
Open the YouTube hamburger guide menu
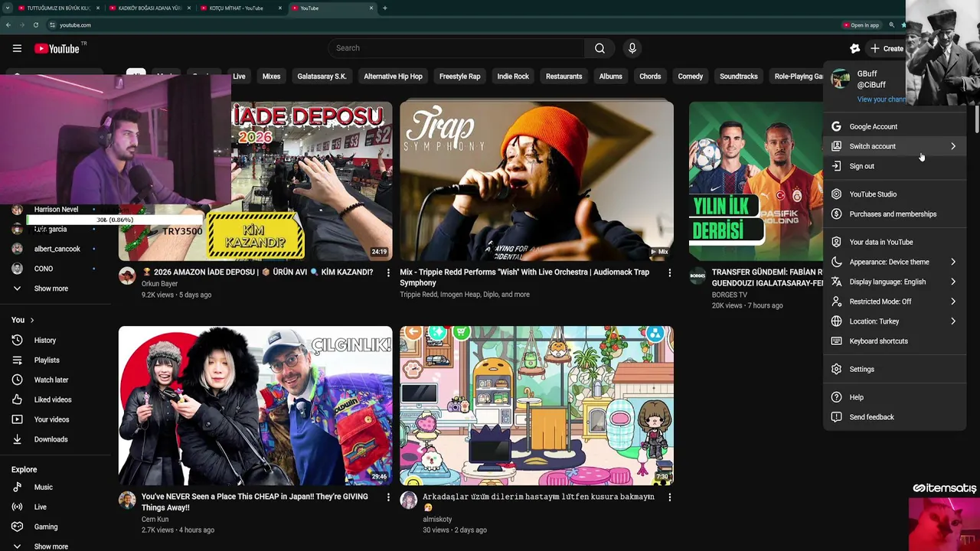point(17,48)
